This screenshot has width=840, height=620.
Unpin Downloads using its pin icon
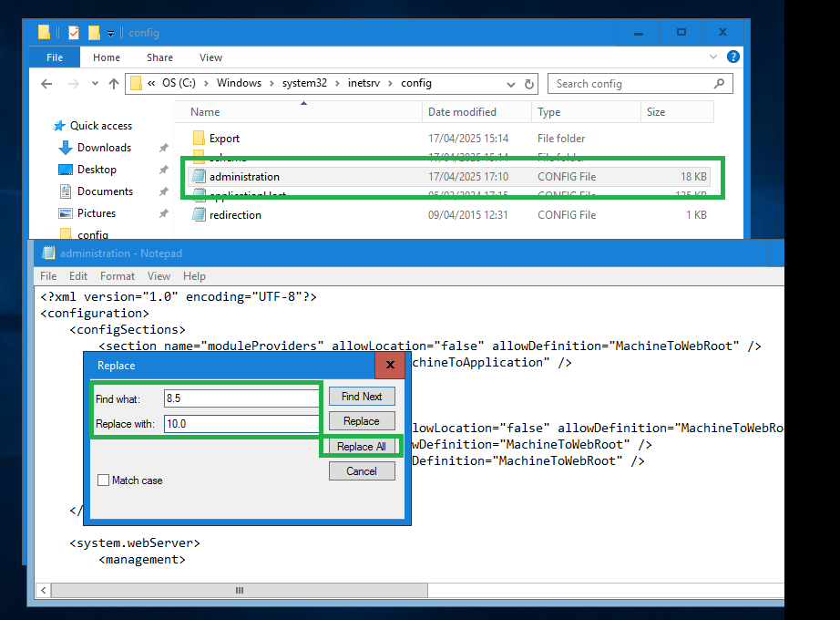(x=164, y=148)
